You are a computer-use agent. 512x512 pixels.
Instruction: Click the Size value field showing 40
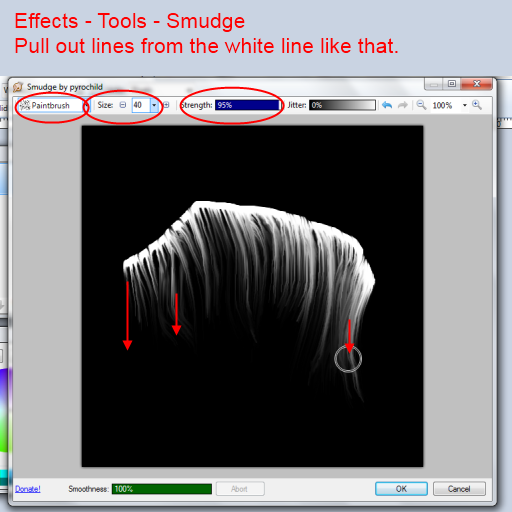pos(141,105)
